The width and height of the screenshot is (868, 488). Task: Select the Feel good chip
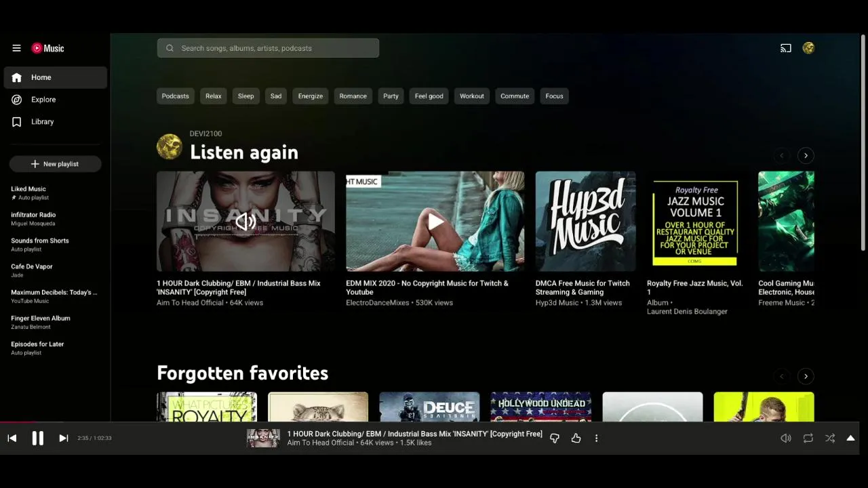click(429, 96)
